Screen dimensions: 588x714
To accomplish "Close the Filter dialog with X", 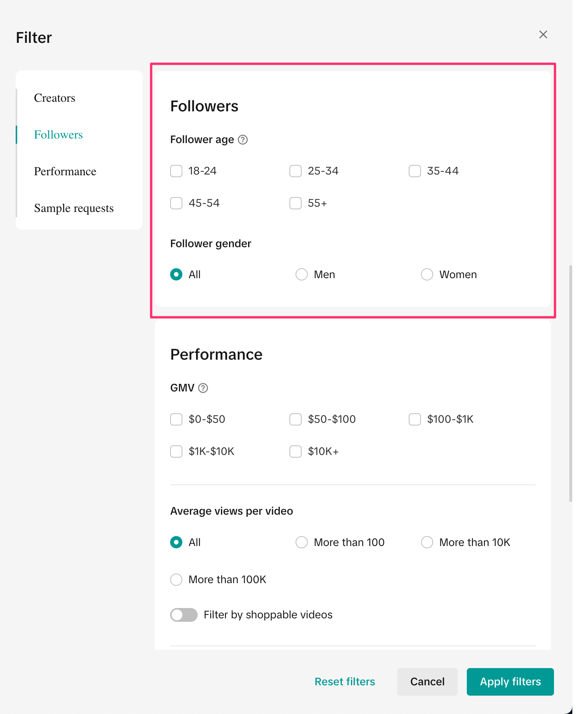I will (x=543, y=34).
